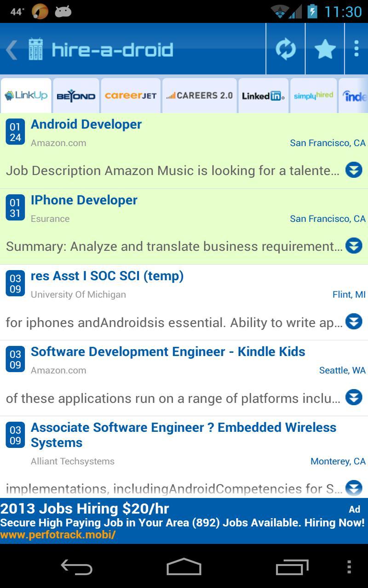Open the LinkedIn job source

coord(263,96)
